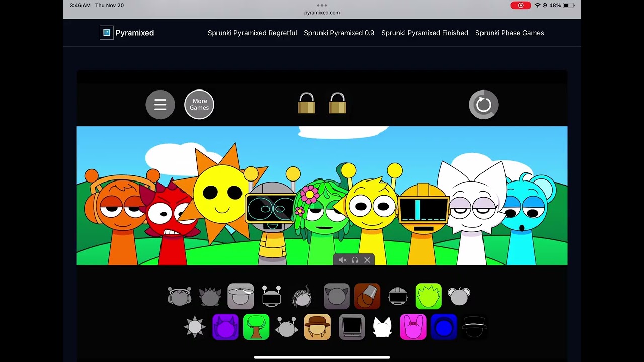Pick the white cat character icon
This screenshot has height=362, width=644.
(382, 327)
